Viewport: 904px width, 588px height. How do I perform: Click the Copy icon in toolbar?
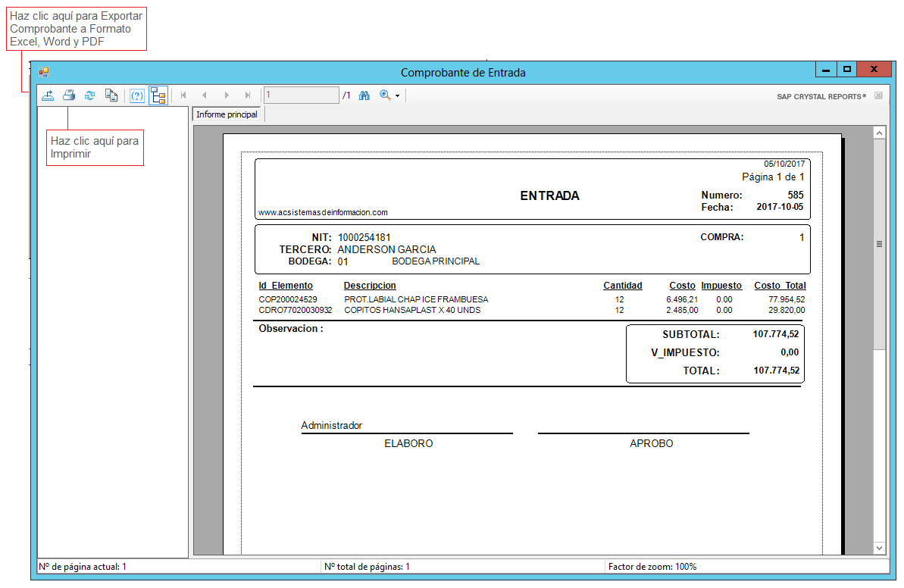[x=111, y=95]
